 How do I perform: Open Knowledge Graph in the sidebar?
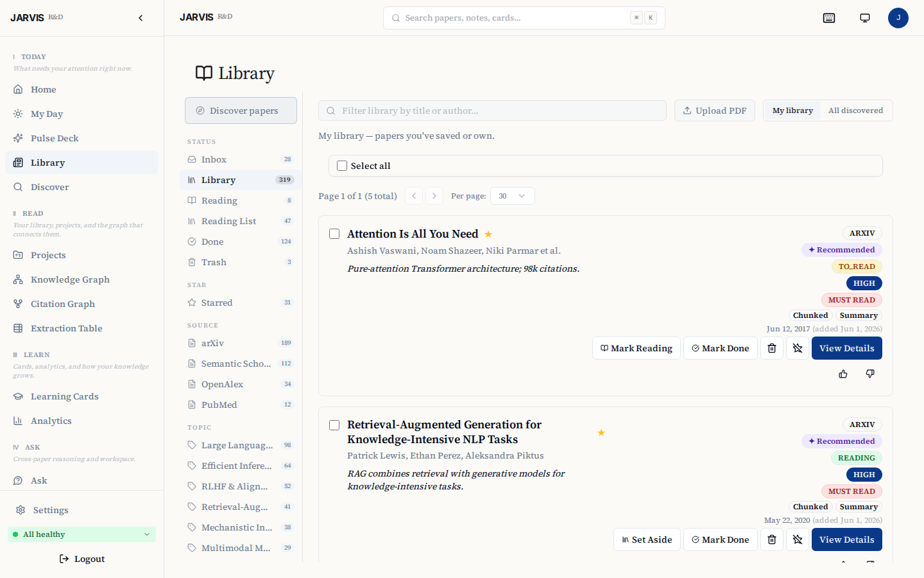click(x=81, y=279)
